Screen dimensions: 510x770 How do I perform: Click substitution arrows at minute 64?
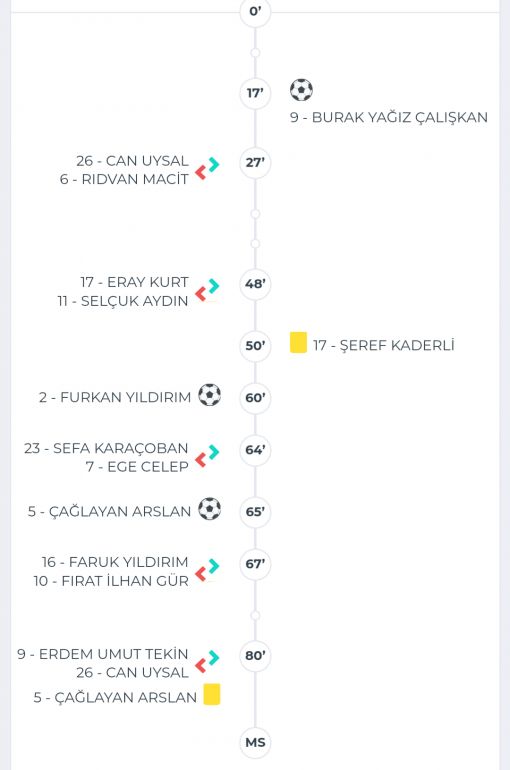pyautogui.click(x=207, y=456)
